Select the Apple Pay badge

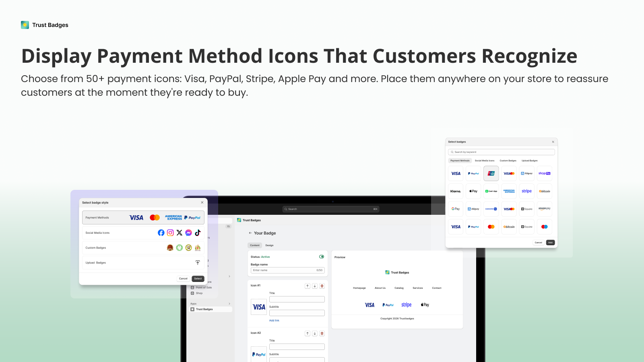[x=473, y=191]
